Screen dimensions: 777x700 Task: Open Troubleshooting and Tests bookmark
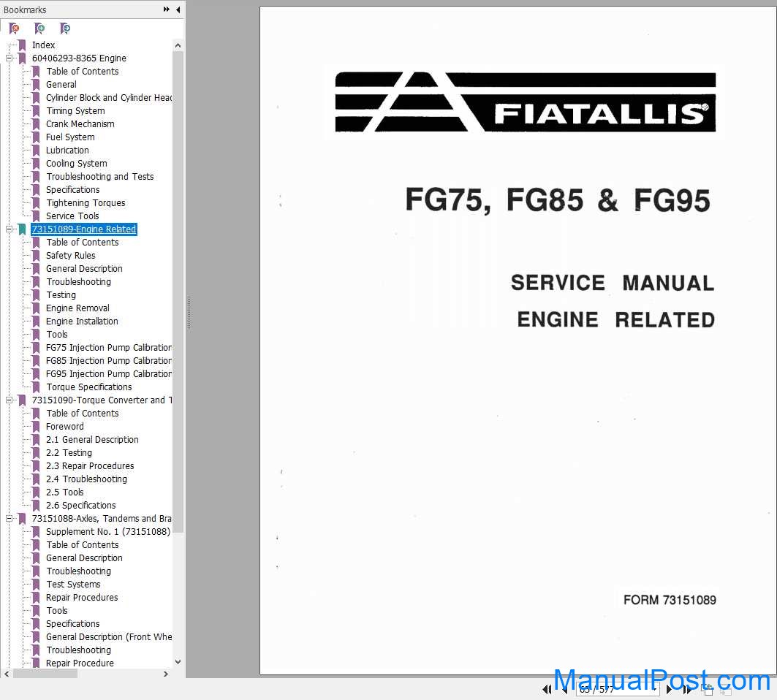100,176
